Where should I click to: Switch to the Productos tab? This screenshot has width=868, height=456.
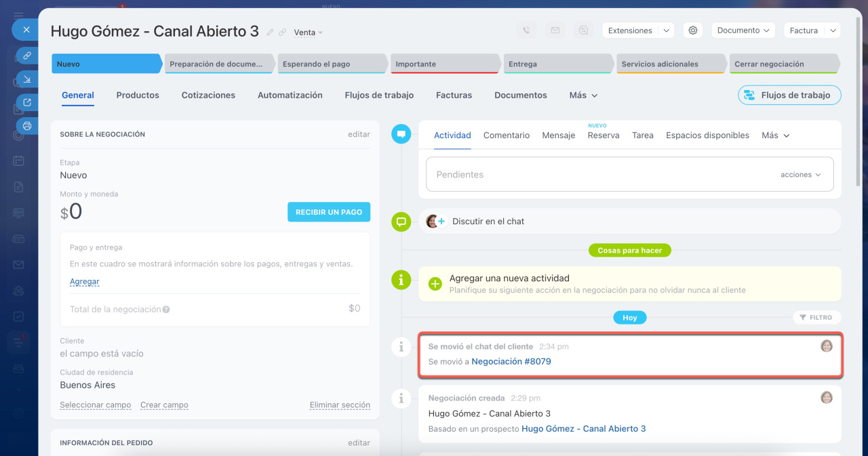point(138,96)
